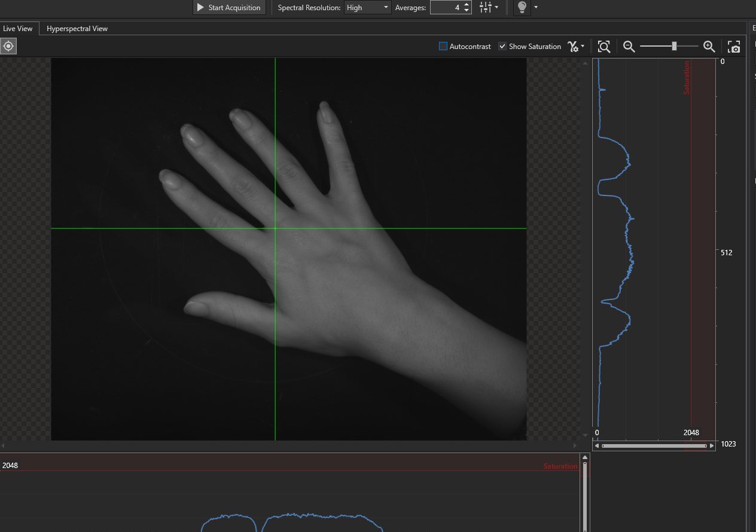Screen dimensions: 756x532
Task: Click the vertical profile horizontal scrollbar
Action: click(x=653, y=446)
